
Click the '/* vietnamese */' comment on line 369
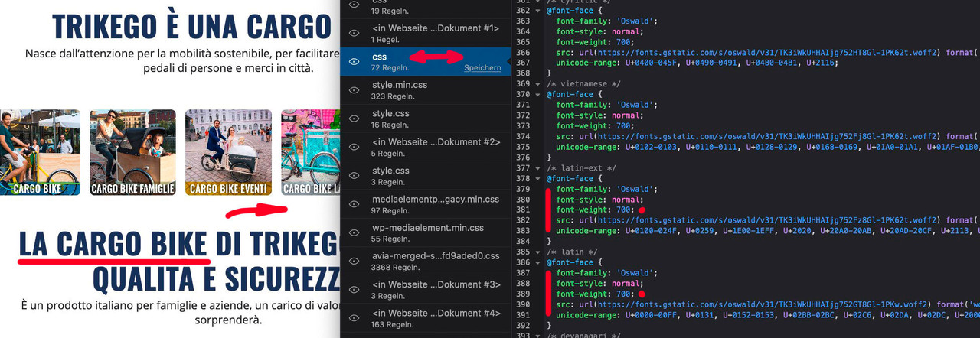(583, 84)
